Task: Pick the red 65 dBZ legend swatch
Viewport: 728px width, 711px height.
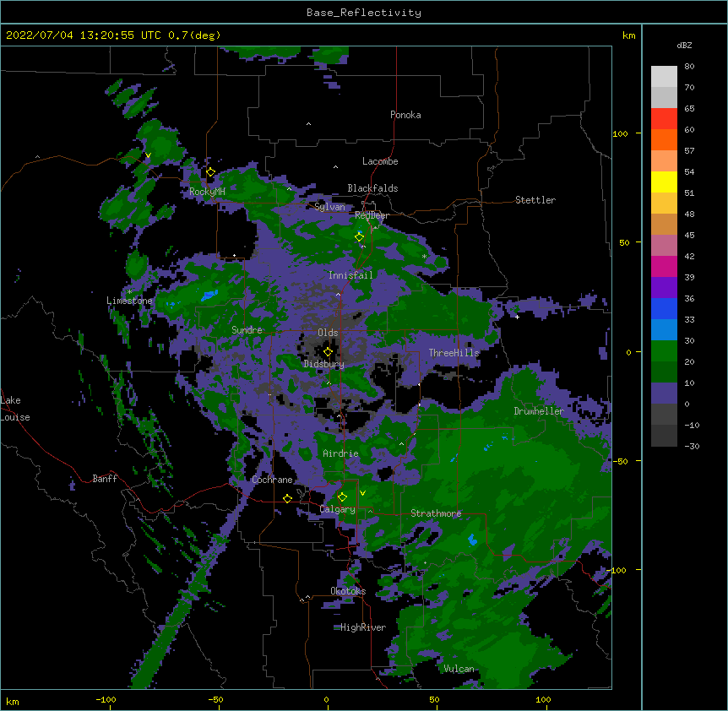Action: pyautogui.click(x=664, y=118)
